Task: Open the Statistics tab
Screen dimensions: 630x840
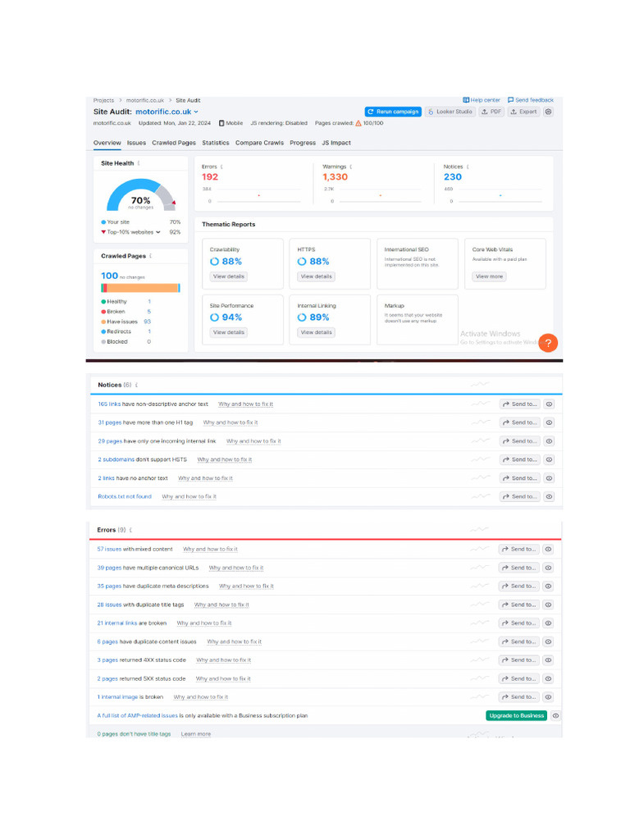Action: (x=216, y=143)
